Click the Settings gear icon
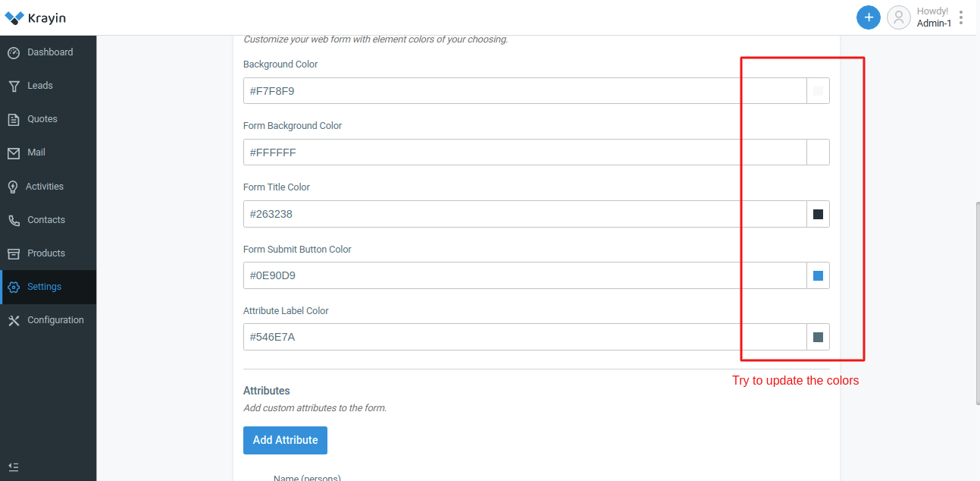The image size is (980, 481). coord(15,287)
